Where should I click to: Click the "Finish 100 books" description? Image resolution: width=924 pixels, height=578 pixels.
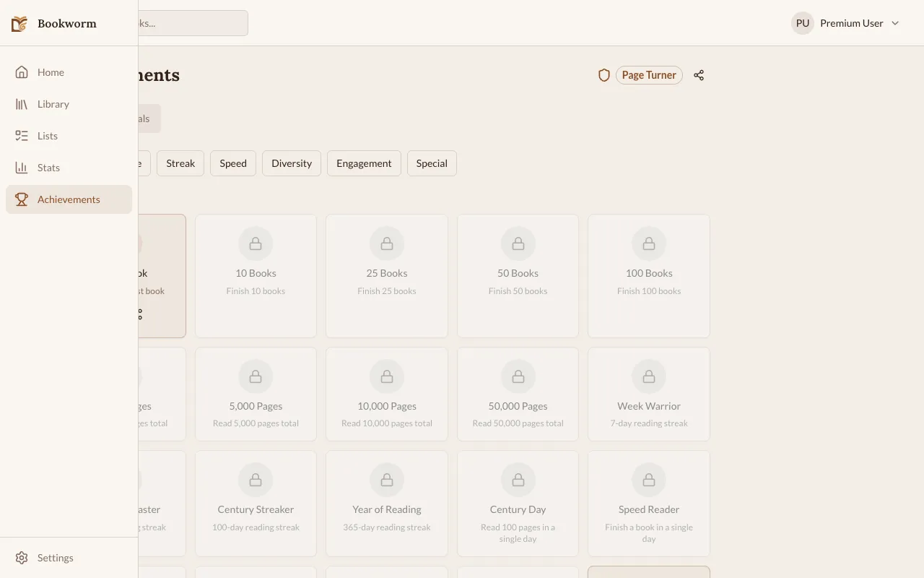tap(649, 291)
